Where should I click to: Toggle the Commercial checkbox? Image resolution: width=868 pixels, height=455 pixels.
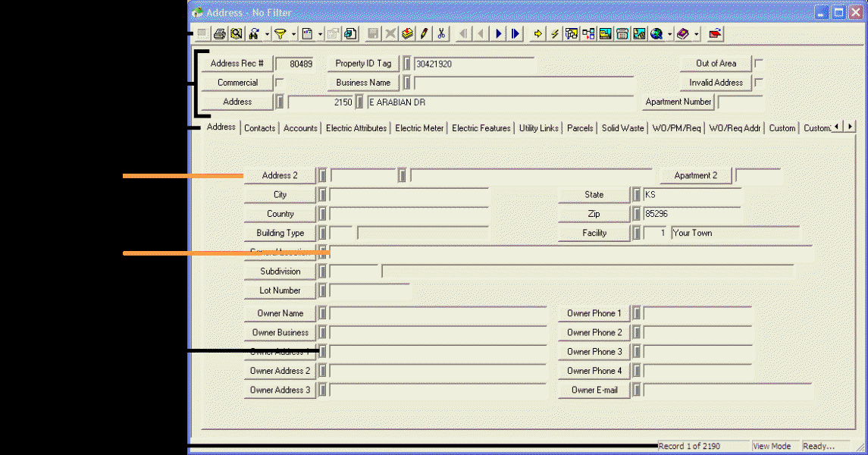tap(280, 83)
